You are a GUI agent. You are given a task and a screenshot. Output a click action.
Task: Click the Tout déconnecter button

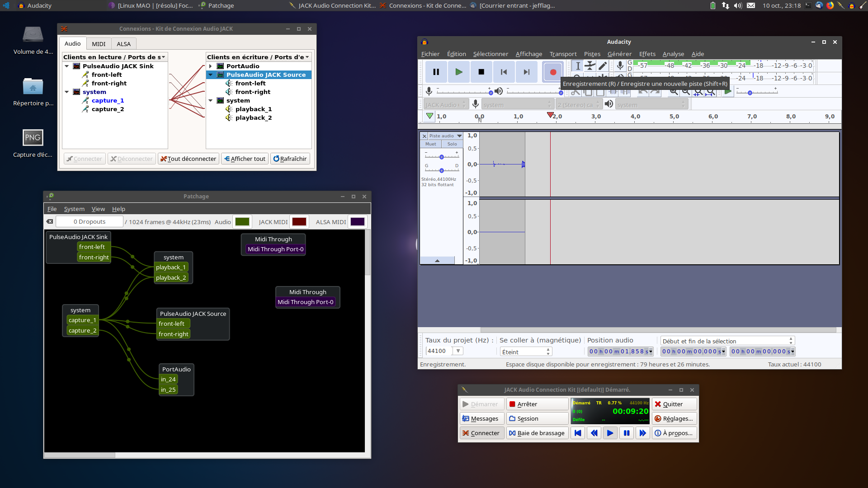coord(189,159)
